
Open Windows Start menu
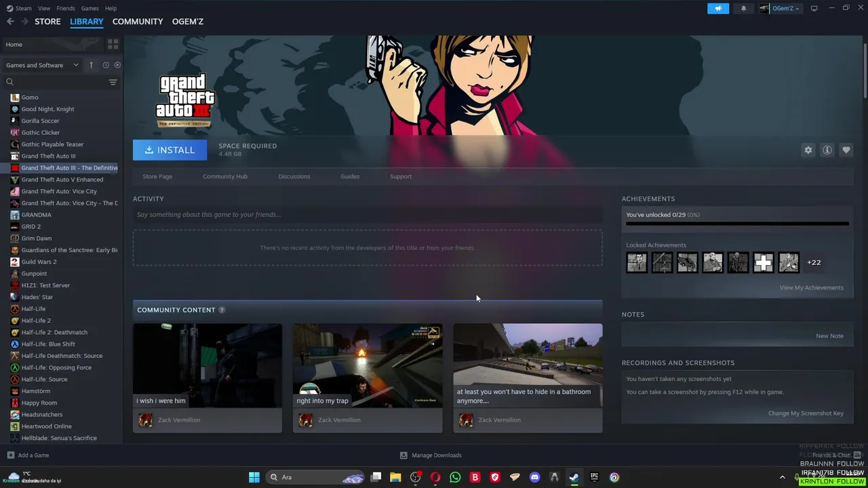coord(254,477)
